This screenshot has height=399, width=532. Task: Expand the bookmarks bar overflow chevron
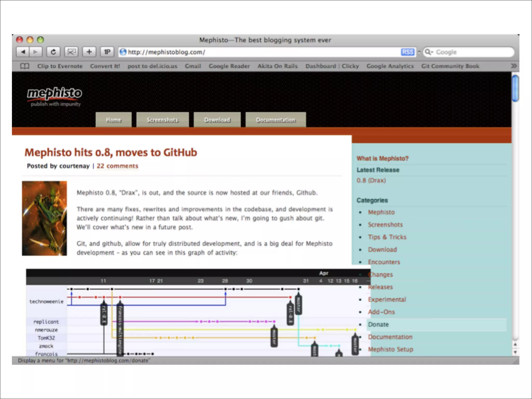[514, 66]
